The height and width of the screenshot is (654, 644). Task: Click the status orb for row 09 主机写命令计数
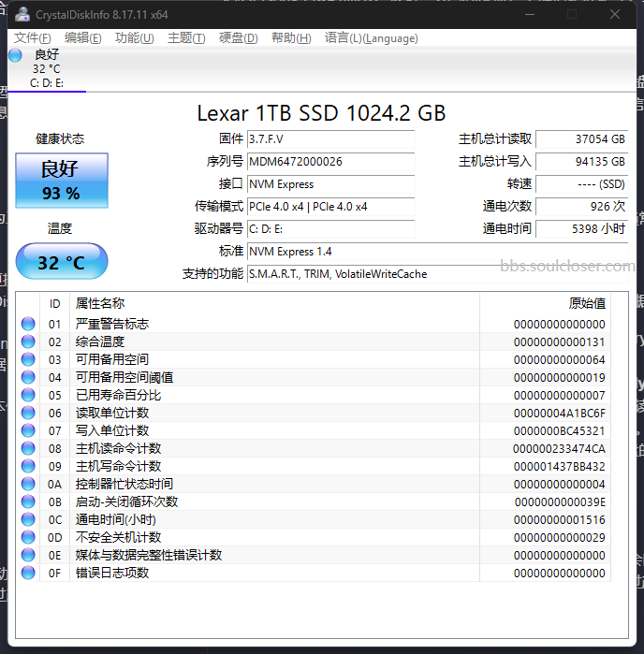(28, 466)
